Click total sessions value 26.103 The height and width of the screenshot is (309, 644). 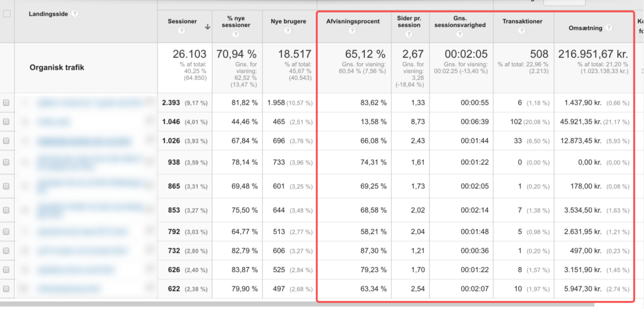click(191, 54)
